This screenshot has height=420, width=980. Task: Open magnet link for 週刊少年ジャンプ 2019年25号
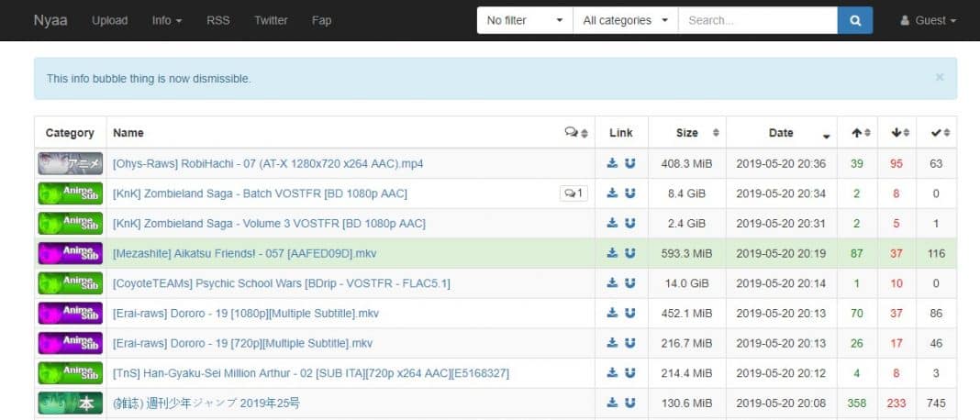tap(630, 403)
